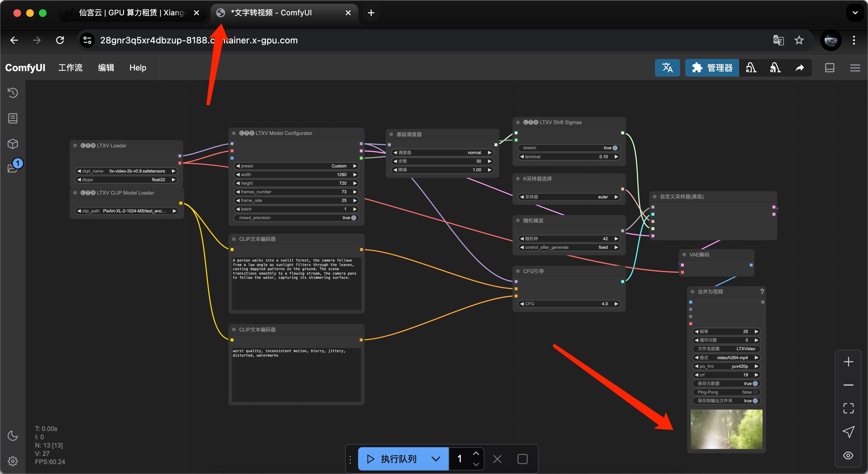Image resolution: width=868 pixels, height=474 pixels.
Task: Open the Help menu
Action: 138,68
